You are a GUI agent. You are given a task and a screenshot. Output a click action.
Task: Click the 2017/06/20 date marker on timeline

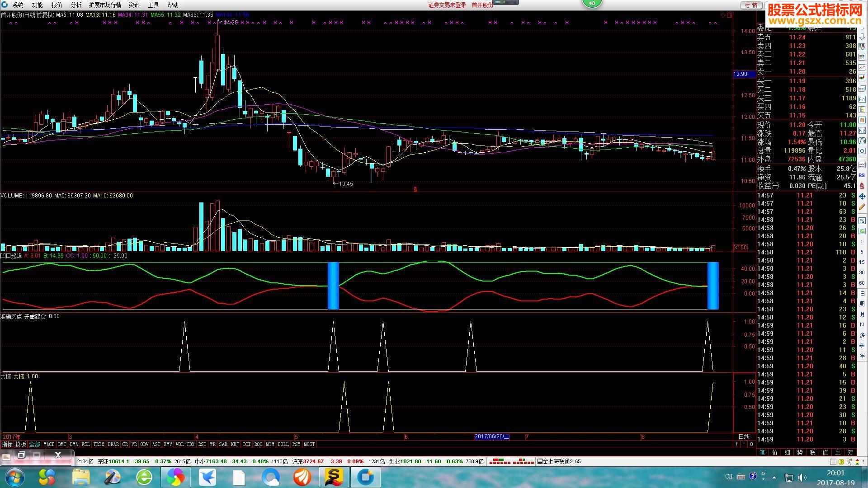[492, 436]
